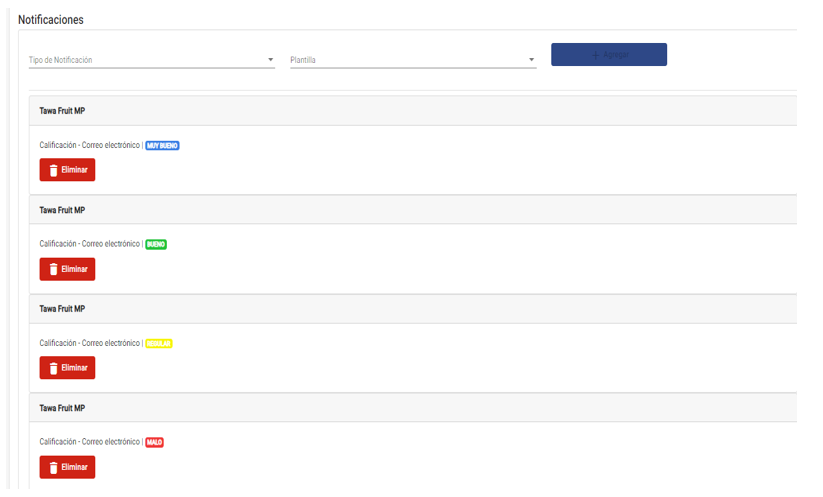
Task: Select the third Tawa Fruit MP header
Action: pyautogui.click(x=62, y=309)
